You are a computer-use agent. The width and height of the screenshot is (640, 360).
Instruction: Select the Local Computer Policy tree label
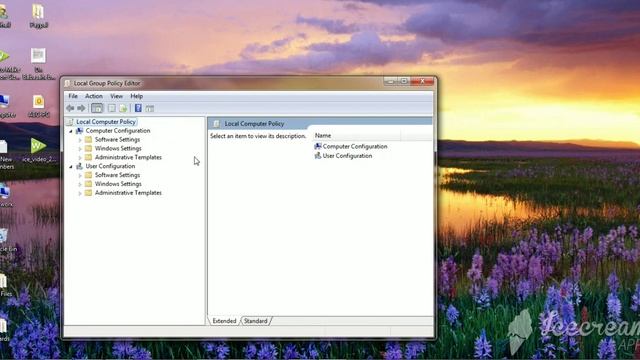click(106, 122)
